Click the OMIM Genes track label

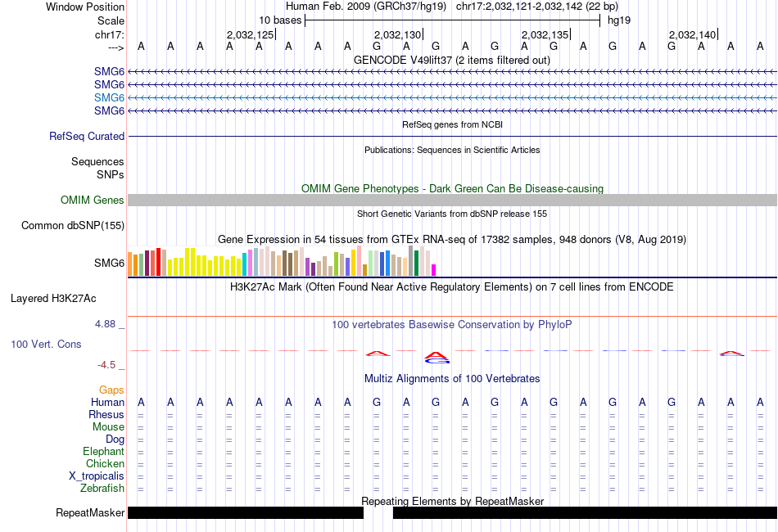pos(92,200)
